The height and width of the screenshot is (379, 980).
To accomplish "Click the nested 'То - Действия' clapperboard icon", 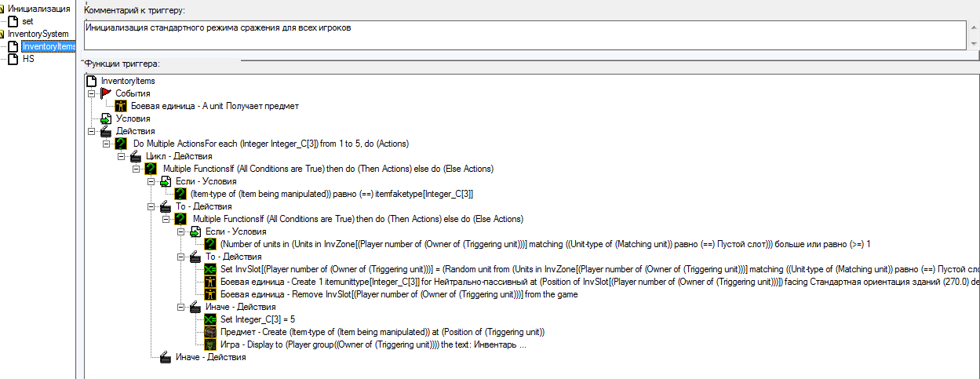I will point(196,257).
